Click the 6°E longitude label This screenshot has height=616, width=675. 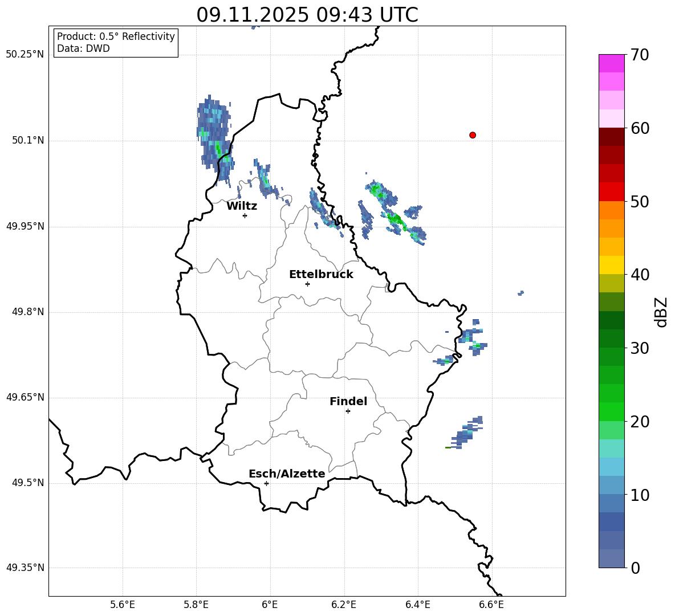(x=270, y=605)
